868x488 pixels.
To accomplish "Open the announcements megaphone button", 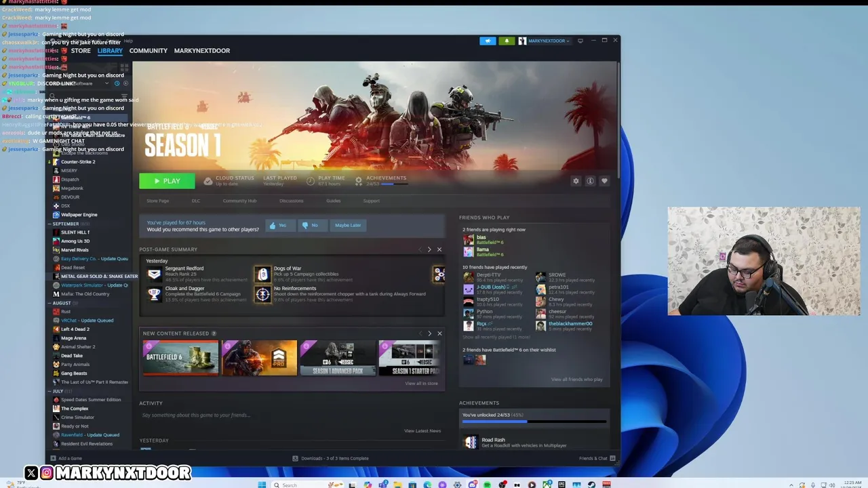I will [x=488, y=41].
